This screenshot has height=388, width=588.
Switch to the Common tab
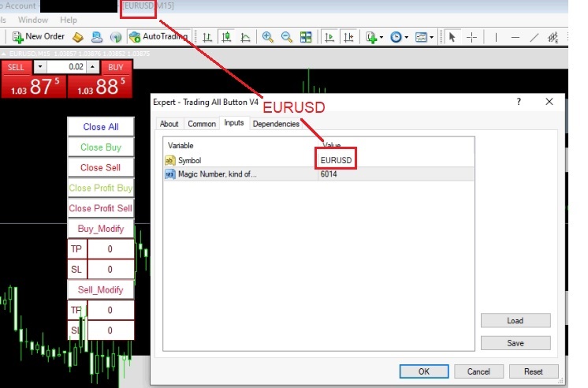(202, 124)
